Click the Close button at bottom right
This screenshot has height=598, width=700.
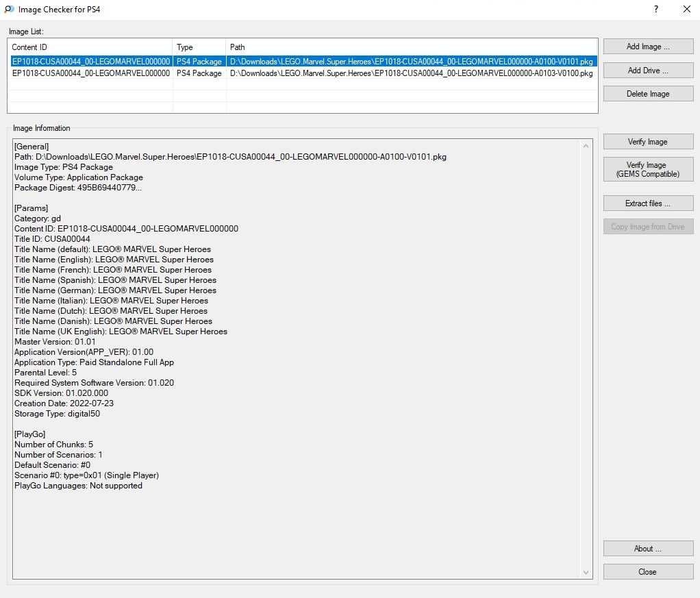[x=648, y=572]
